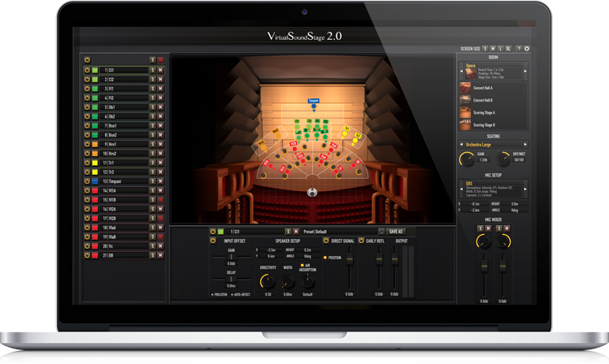Solo track 14 Vl1A
This screenshot has height=364, width=609.
(x=153, y=191)
